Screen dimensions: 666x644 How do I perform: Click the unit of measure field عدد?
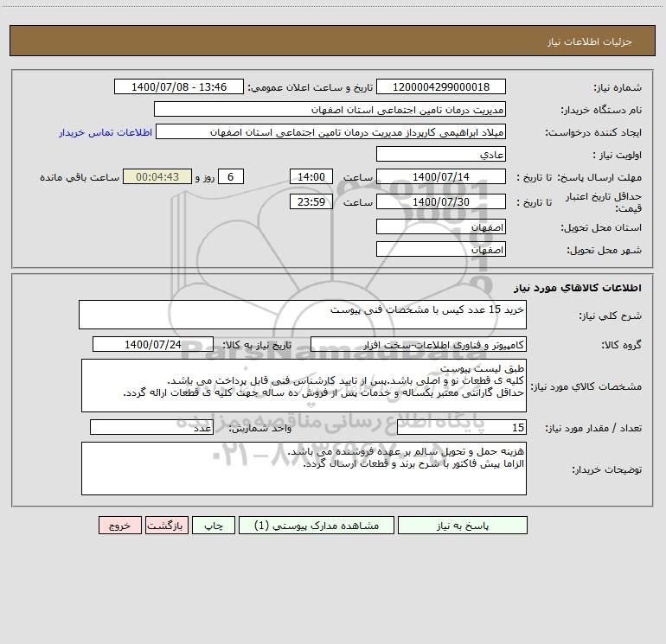point(151,428)
